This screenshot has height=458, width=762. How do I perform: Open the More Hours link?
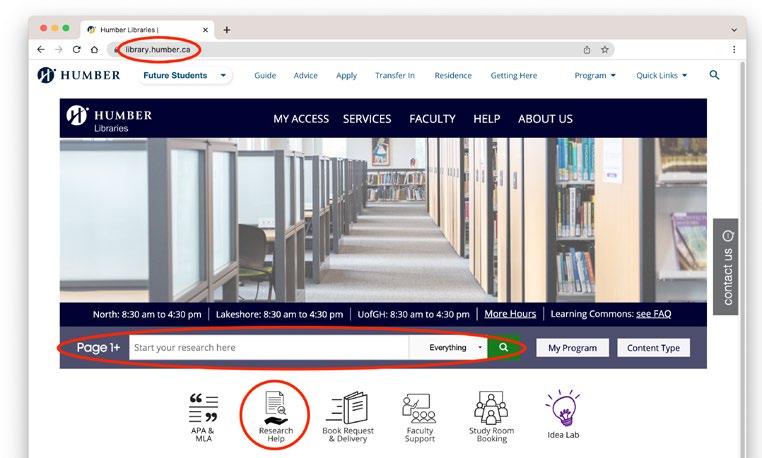pos(510,314)
